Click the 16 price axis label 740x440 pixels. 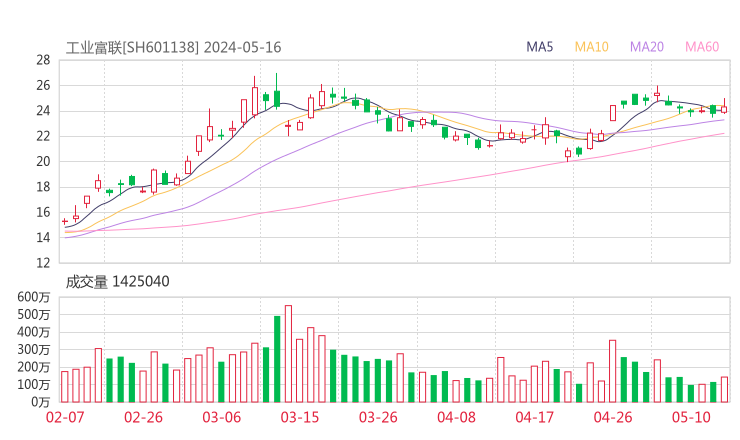pyautogui.click(x=43, y=212)
